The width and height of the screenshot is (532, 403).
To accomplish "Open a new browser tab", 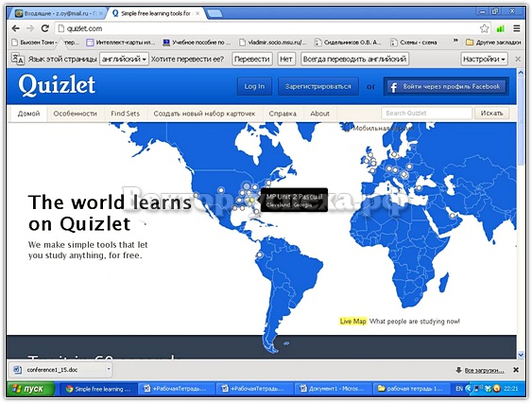I will (x=215, y=13).
